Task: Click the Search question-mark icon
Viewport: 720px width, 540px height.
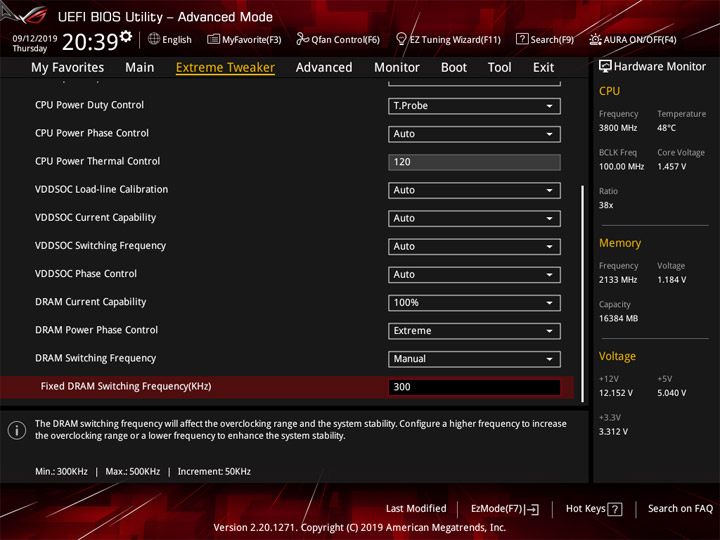Action: (522, 39)
